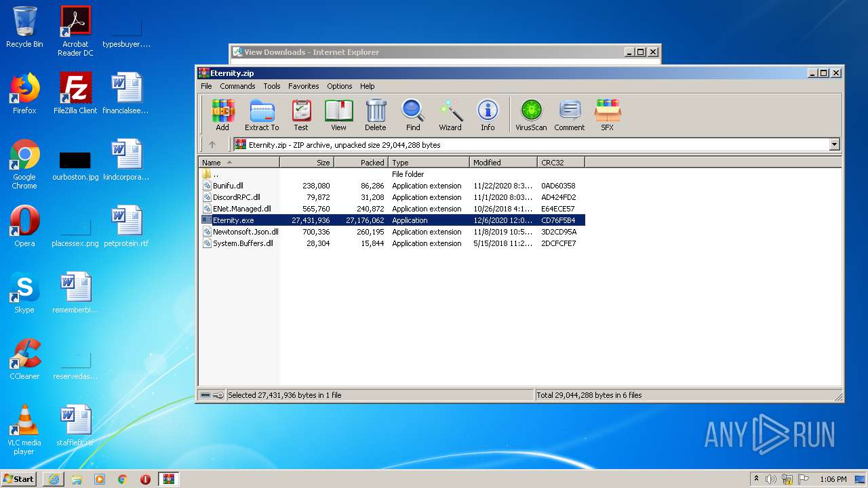The image size is (868, 488).
Task: Click the Info toolbar icon
Action: click(488, 115)
